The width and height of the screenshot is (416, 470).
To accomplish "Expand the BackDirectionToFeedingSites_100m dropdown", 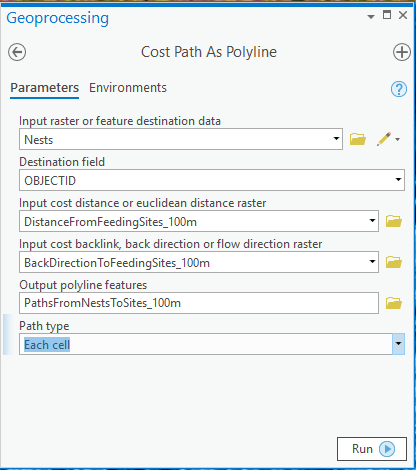I will pyautogui.click(x=372, y=262).
